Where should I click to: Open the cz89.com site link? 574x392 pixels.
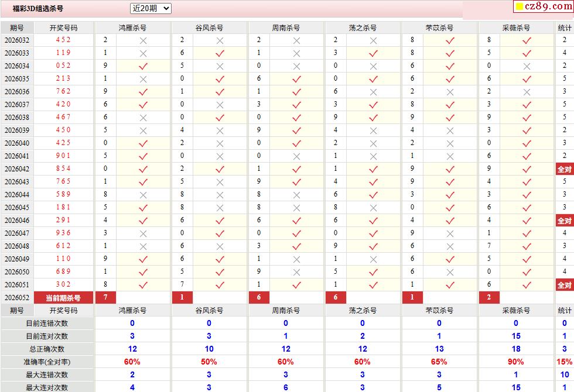(544, 6)
